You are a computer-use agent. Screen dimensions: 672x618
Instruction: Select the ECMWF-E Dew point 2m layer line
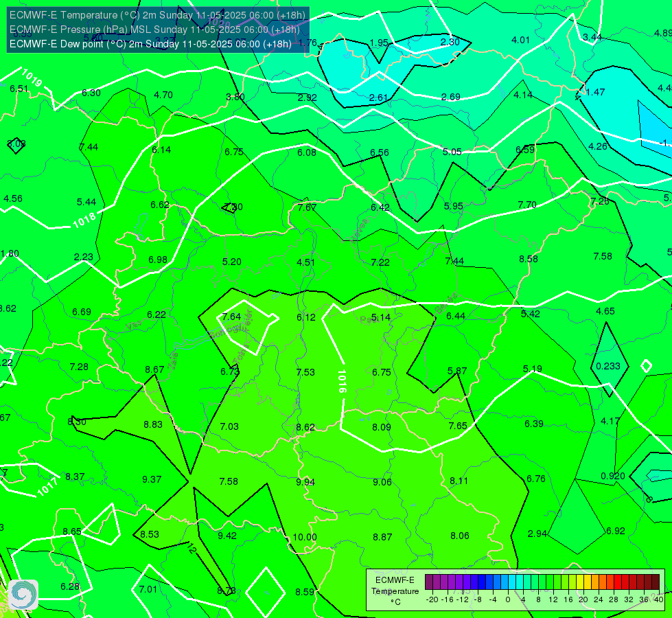(x=150, y=44)
